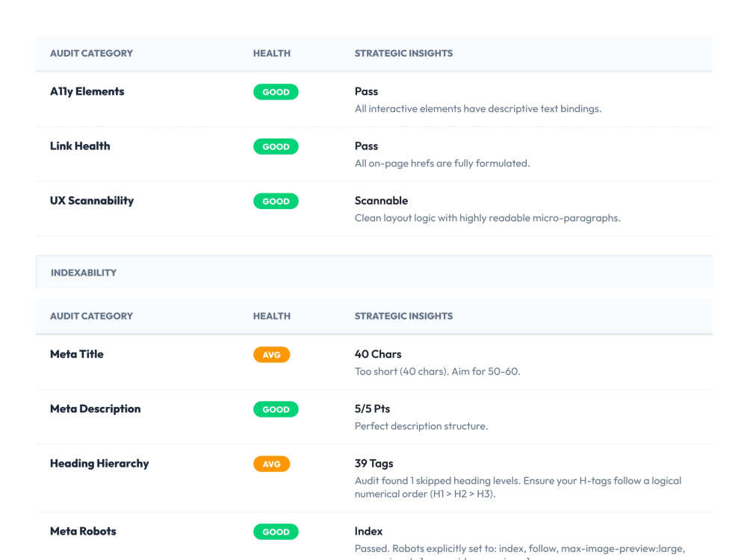Click the '39 Tags' insight heading
Viewport: 747px width, 560px height.
(x=374, y=464)
